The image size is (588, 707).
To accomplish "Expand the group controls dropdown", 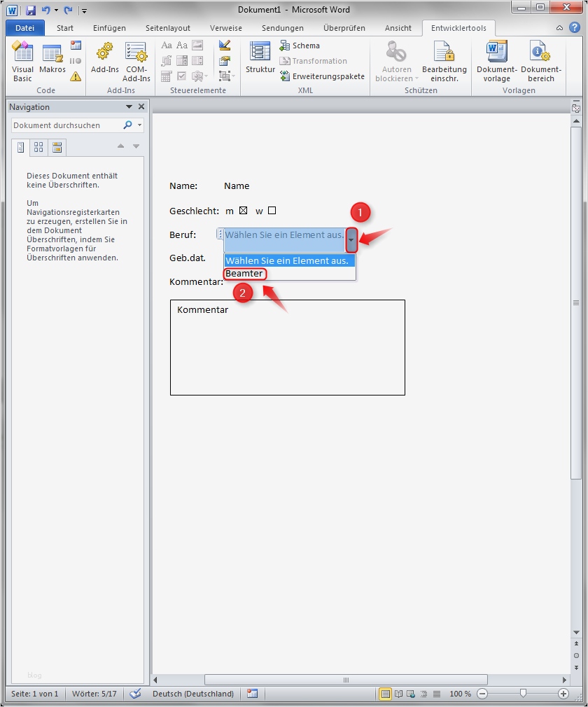I will [x=227, y=76].
